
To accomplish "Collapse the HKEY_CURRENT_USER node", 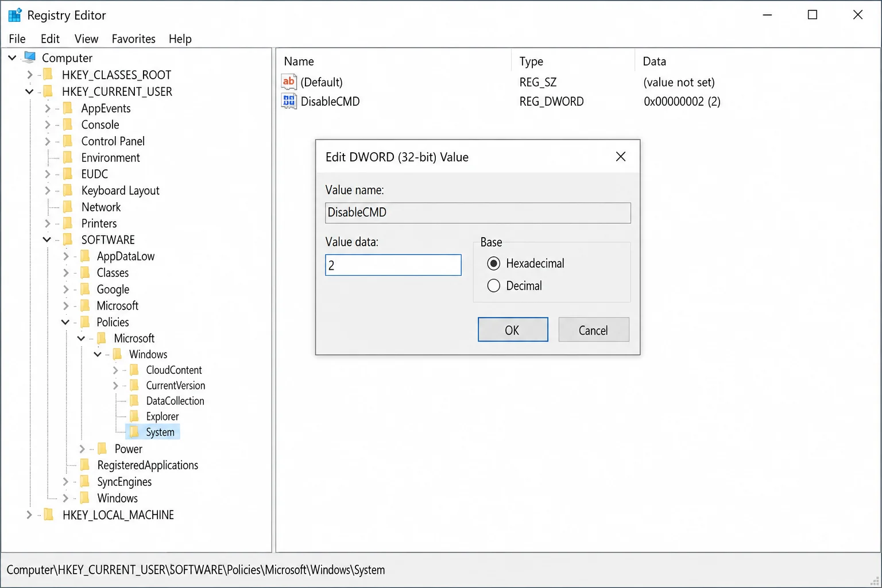I will coord(29,91).
